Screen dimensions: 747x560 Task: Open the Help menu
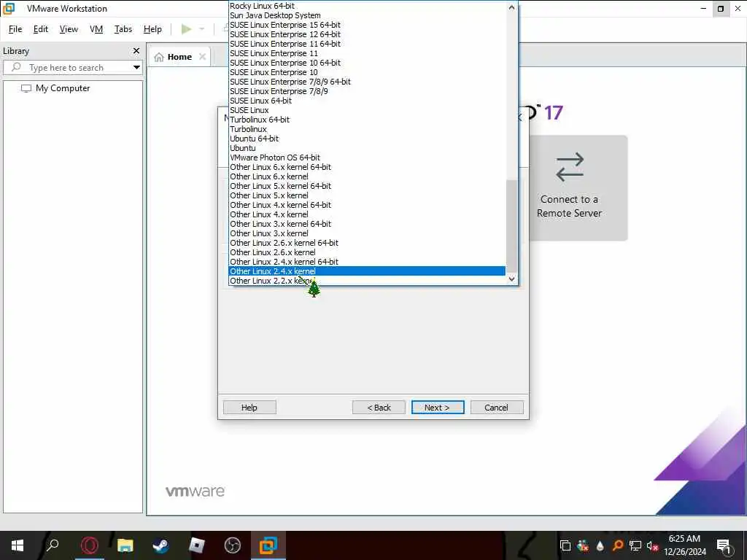[152, 29]
